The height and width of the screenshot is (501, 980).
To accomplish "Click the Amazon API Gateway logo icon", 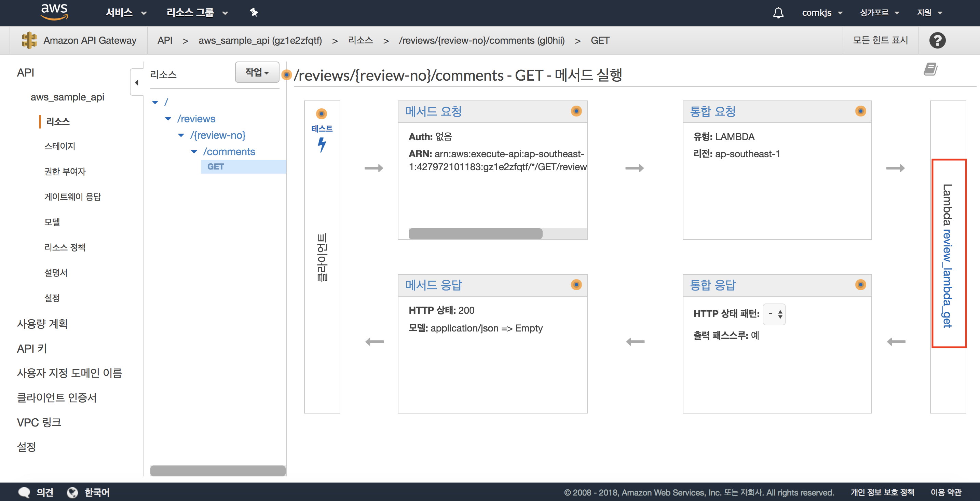I will (29, 40).
